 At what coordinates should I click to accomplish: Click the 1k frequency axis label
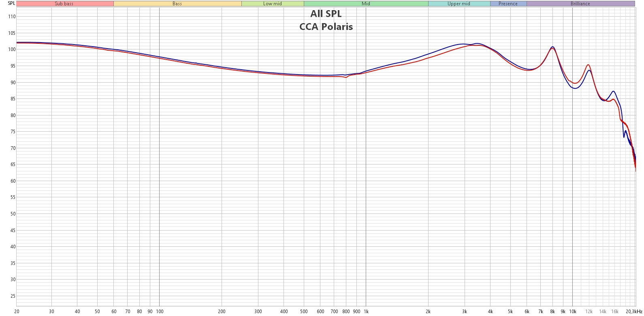[x=366, y=312]
